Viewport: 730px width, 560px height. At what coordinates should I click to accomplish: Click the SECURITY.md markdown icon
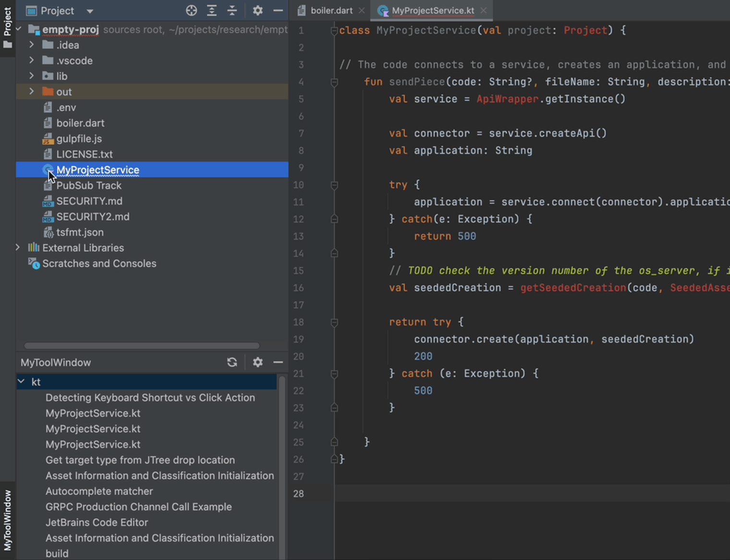click(48, 201)
